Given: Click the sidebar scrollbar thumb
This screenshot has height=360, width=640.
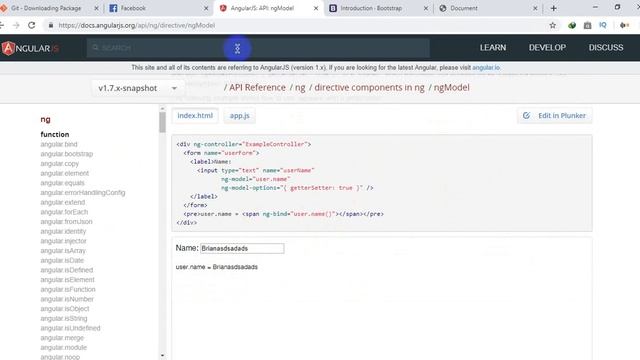Looking at the screenshot, I should (162, 122).
